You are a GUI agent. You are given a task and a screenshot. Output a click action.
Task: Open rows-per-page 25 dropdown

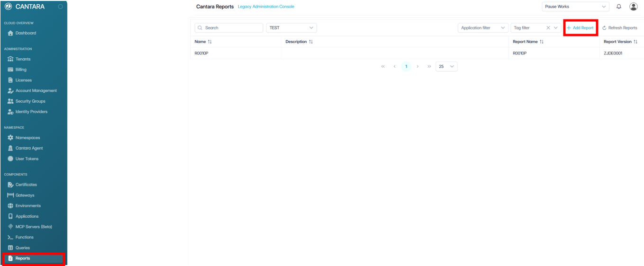click(x=446, y=67)
